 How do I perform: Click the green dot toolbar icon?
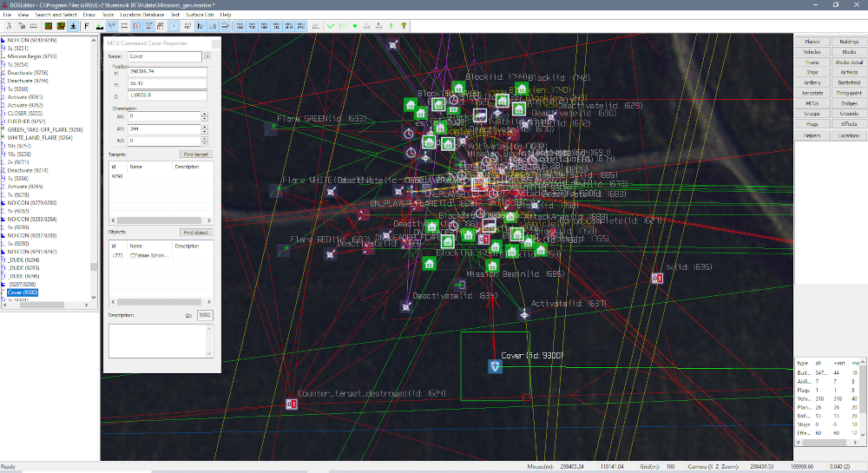pyautogui.click(x=355, y=26)
